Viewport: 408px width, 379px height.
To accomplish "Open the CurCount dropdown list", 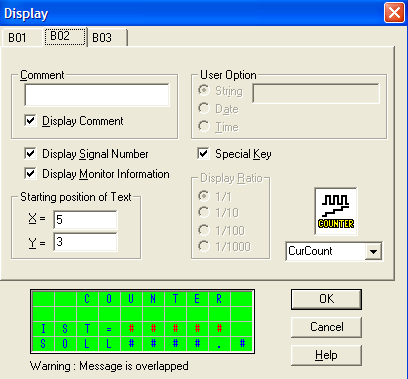I will click(373, 251).
